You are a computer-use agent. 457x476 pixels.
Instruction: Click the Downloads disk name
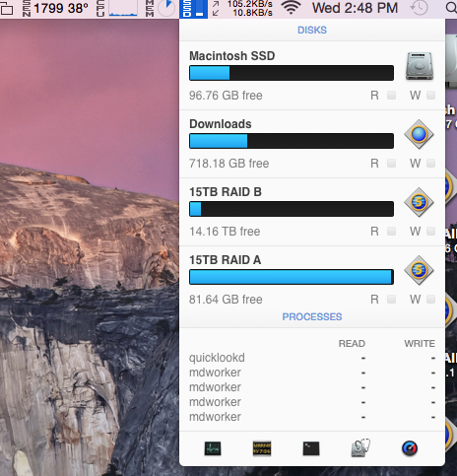click(221, 124)
